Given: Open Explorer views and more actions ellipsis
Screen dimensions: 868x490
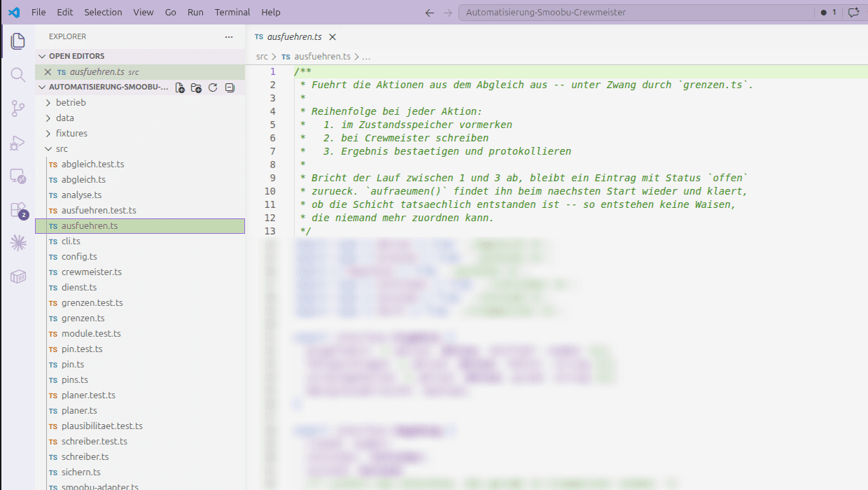Looking at the screenshot, I should pos(229,36).
